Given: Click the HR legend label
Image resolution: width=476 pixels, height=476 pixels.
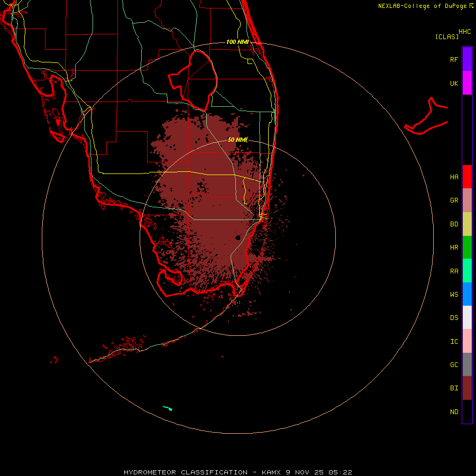Looking at the screenshot, I should click(454, 248).
